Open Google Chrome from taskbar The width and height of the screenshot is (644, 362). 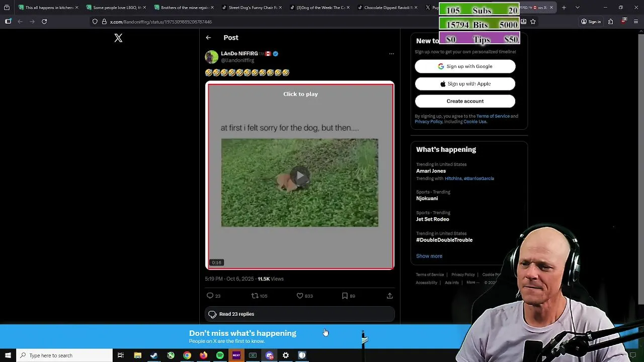(187, 355)
